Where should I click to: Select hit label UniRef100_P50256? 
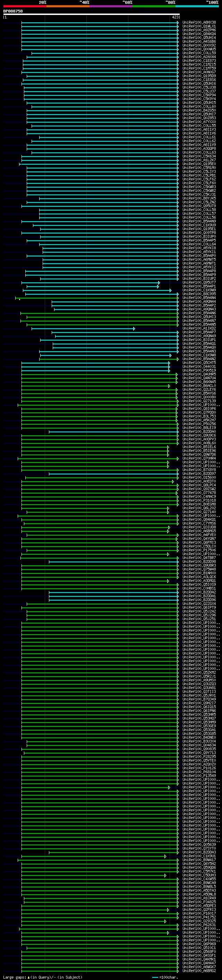(x=199, y=424)
